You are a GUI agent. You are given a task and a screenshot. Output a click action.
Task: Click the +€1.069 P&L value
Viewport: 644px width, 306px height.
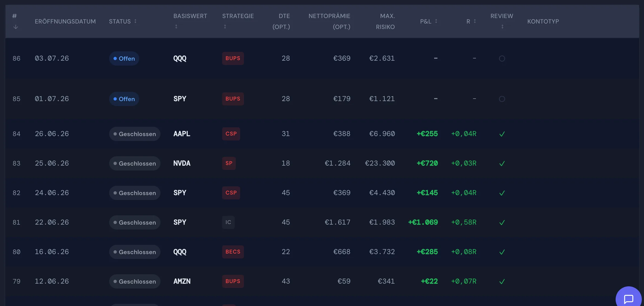423,222
